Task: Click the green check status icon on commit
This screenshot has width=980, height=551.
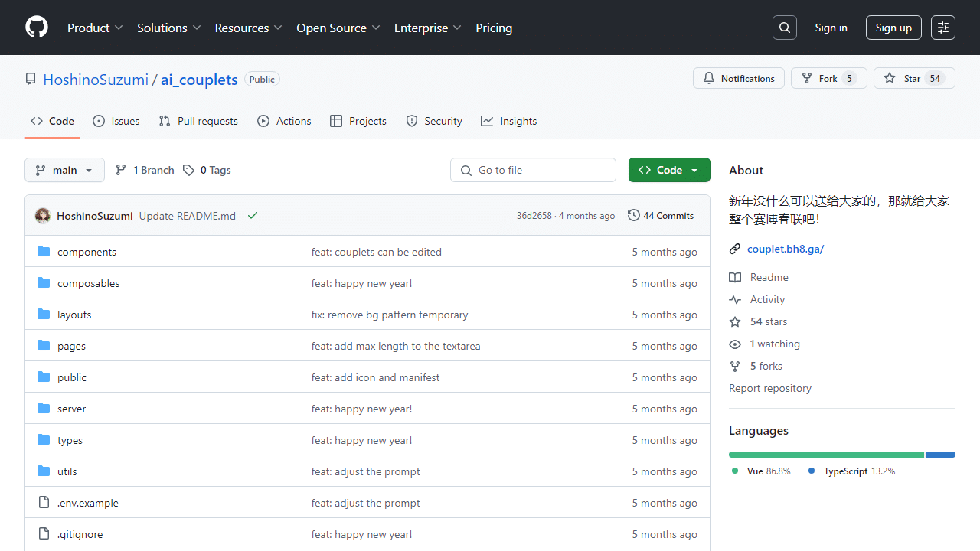Action: 253,216
